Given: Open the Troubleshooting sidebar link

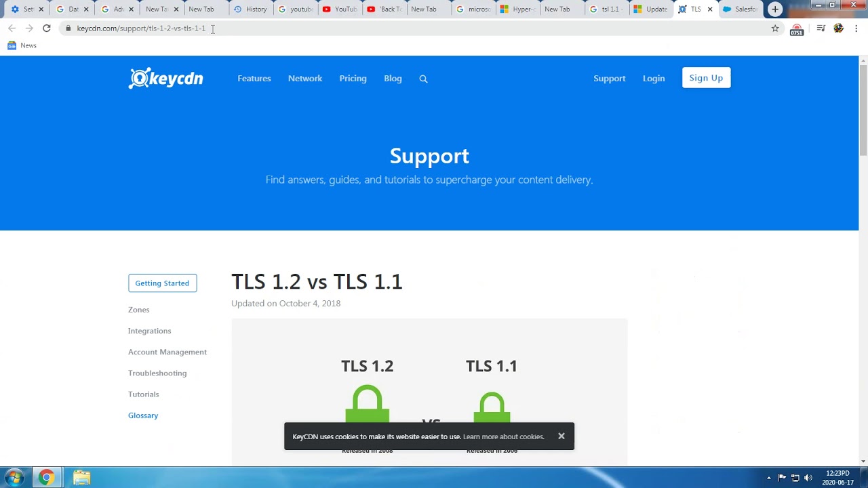Looking at the screenshot, I should [x=157, y=373].
